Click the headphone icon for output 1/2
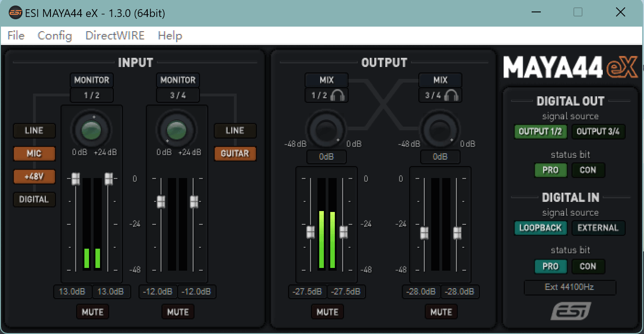644x334 pixels. [338, 95]
